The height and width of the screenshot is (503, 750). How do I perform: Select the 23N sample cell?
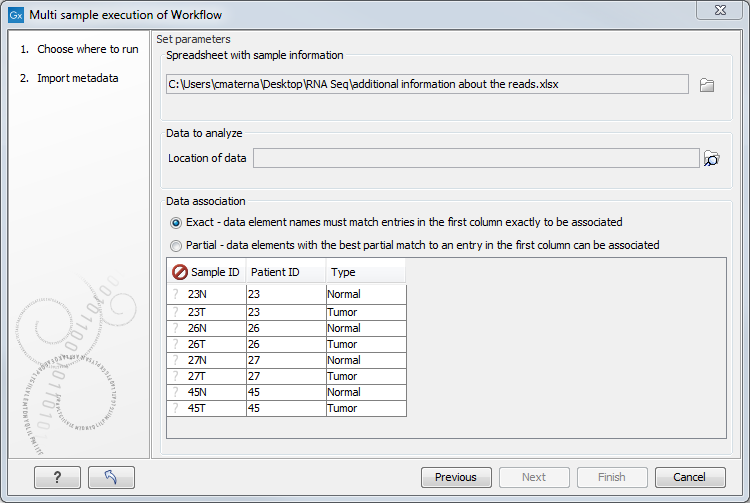pos(207,295)
